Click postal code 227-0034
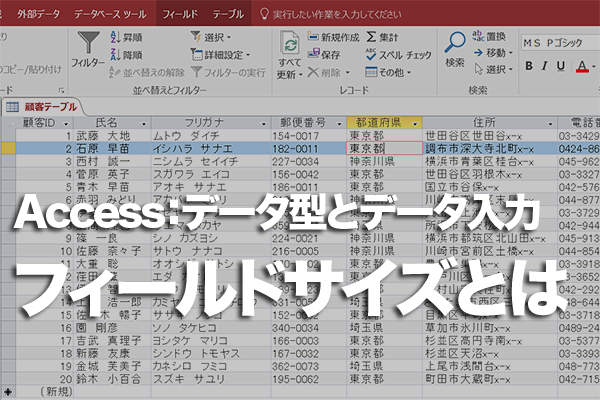This screenshot has width=600, height=400. coord(295,162)
